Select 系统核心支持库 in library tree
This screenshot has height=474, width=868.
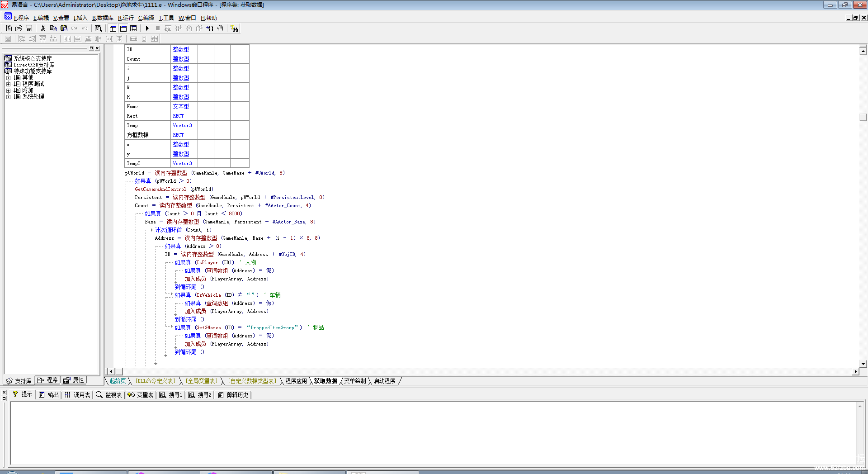click(33, 58)
